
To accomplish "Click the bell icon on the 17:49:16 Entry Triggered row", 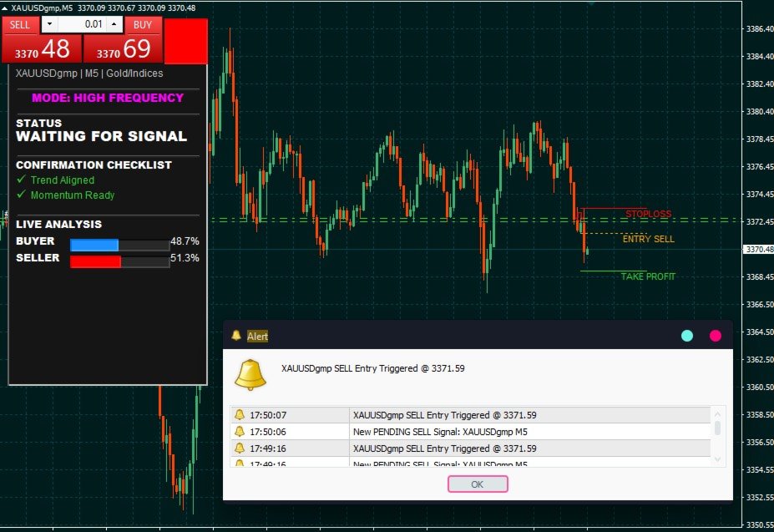I will point(240,448).
